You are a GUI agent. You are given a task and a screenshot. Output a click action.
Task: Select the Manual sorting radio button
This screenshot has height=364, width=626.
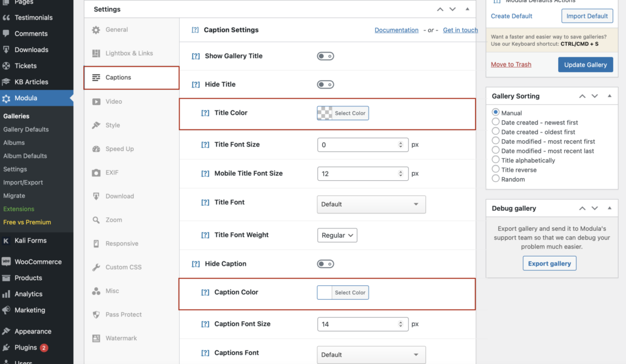click(495, 112)
